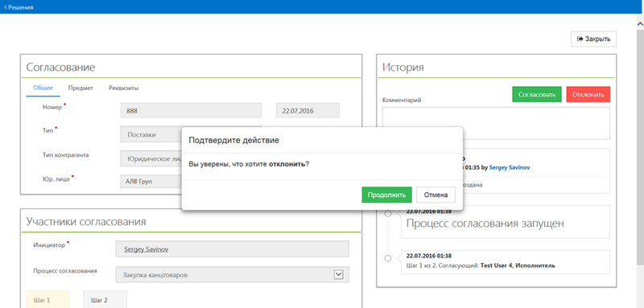Viewport: 644px width, 308px height.
Task: Expand the Процесс согласования dropdown arrow
Action: [x=338, y=275]
